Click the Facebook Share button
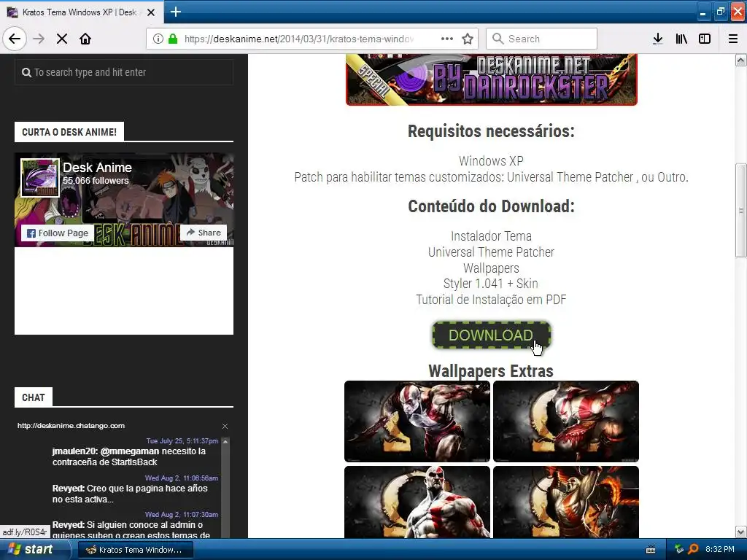 [x=204, y=233]
